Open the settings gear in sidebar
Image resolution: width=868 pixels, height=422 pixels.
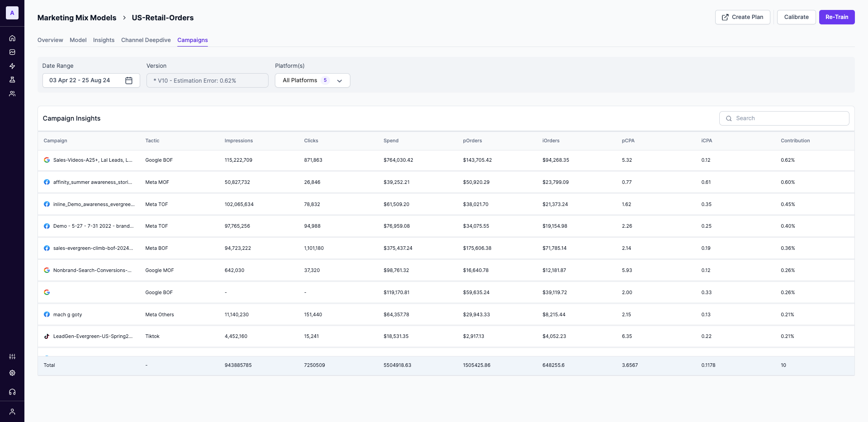pyautogui.click(x=12, y=373)
